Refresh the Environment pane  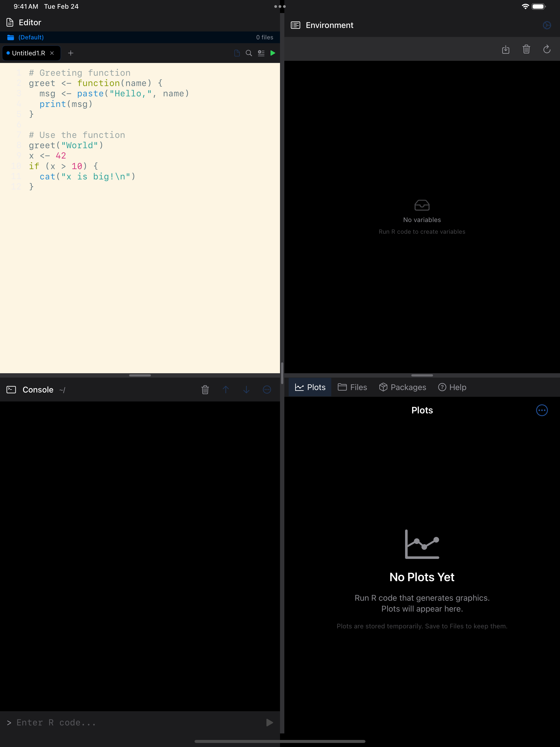click(x=547, y=49)
